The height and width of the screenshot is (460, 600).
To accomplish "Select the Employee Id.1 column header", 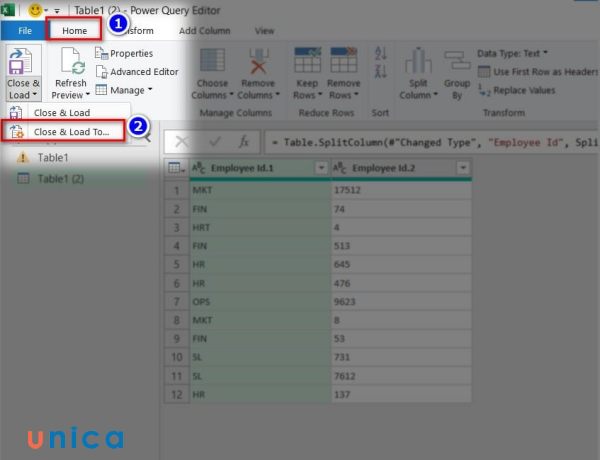I will pos(252,168).
